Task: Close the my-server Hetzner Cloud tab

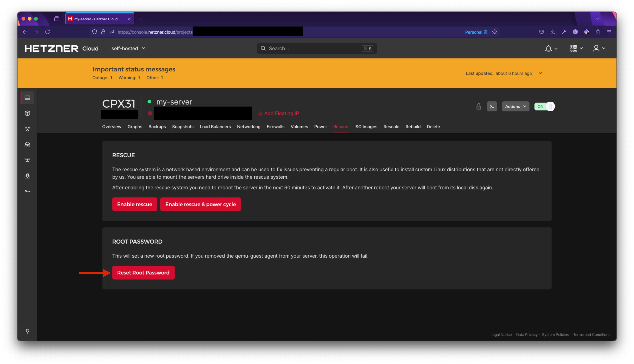Action: click(x=129, y=19)
